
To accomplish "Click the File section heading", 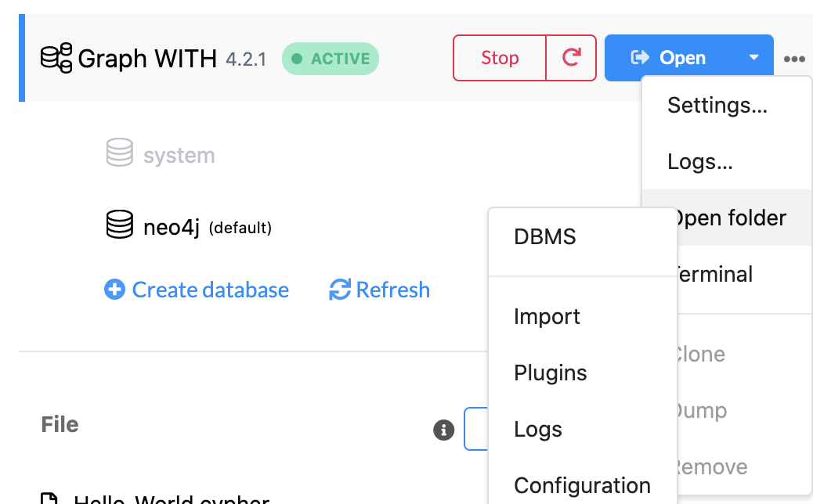I will pyautogui.click(x=60, y=425).
